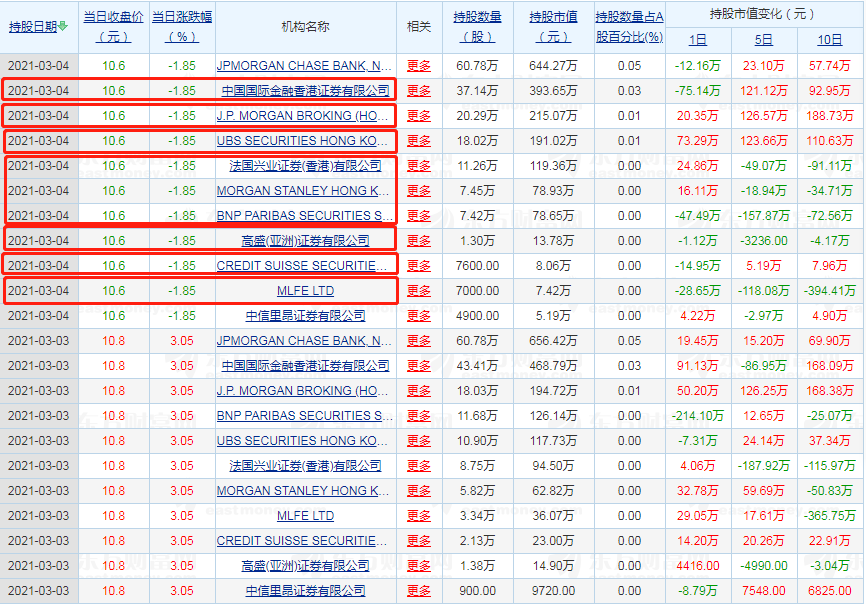Sort by 持股数量占A股百分比(%) header
This screenshot has height=604, width=866.
point(630,27)
